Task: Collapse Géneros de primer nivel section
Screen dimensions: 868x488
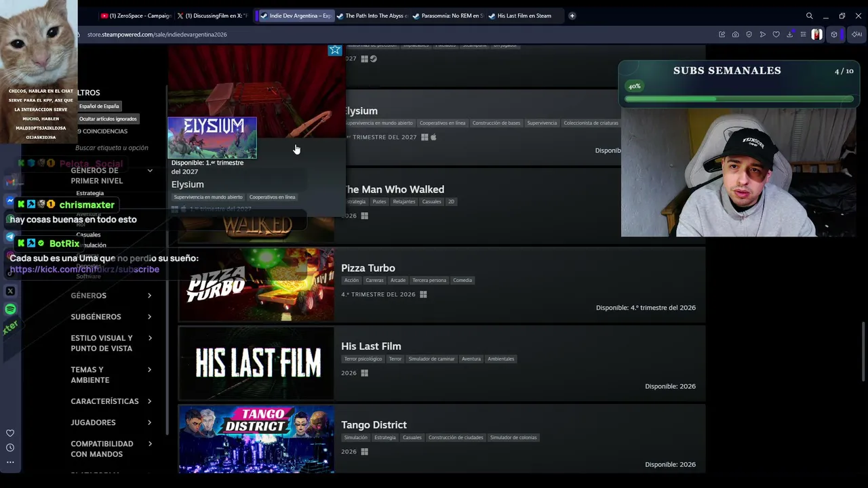Action: coord(150,170)
